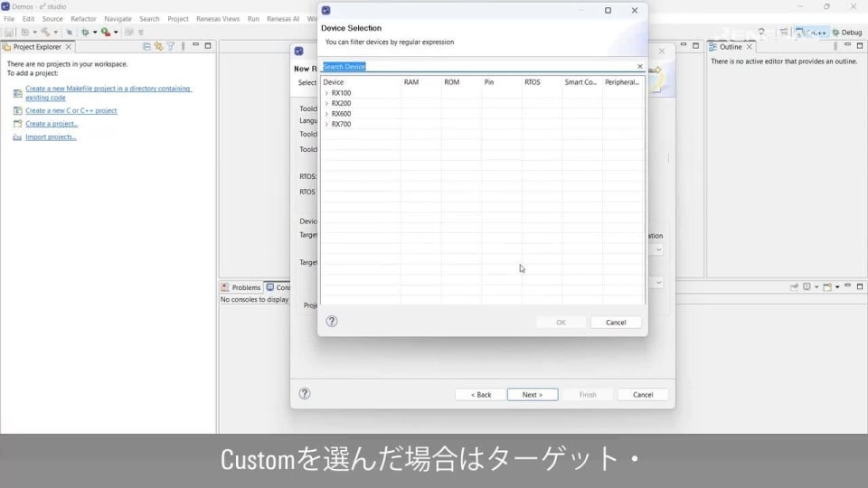The image size is (868, 488).
Task: Open the Navigate menu
Action: tap(118, 19)
